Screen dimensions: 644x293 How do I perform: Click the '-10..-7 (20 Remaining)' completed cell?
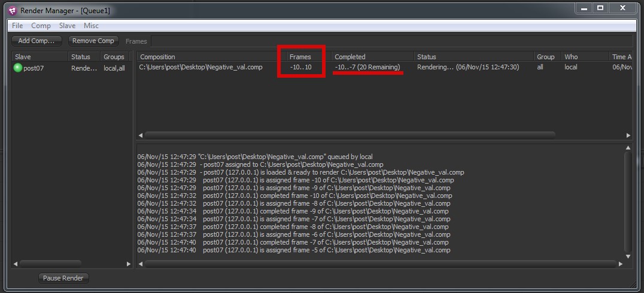tap(367, 67)
